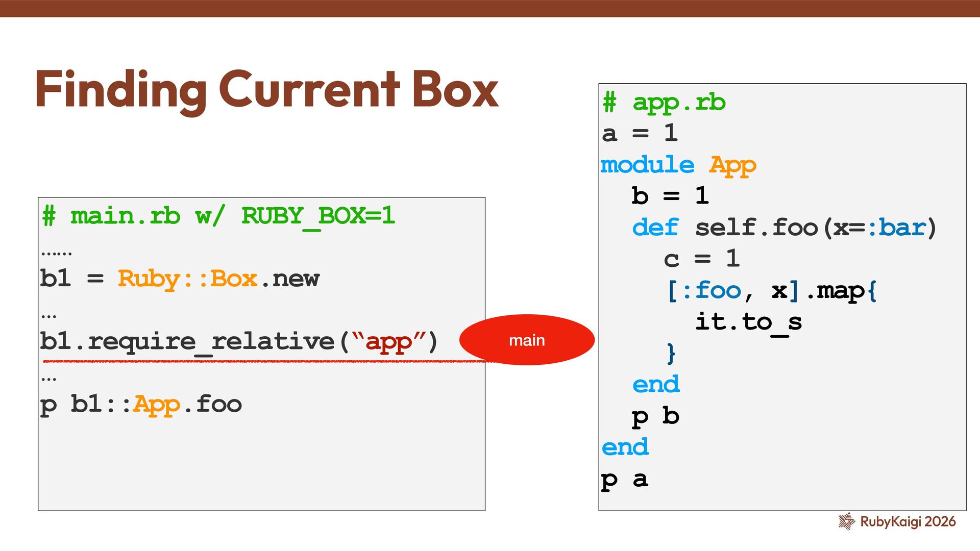Click the p b1::App.foo line
Image resolution: width=980 pixels, height=551 pixels.
click(141, 404)
